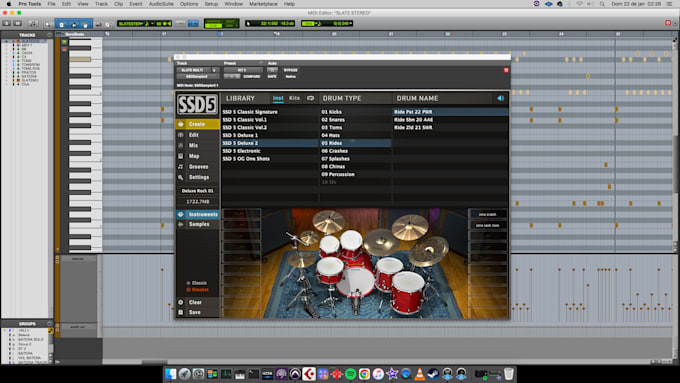Toggle the green button beside the piano keyboard

coord(65,42)
